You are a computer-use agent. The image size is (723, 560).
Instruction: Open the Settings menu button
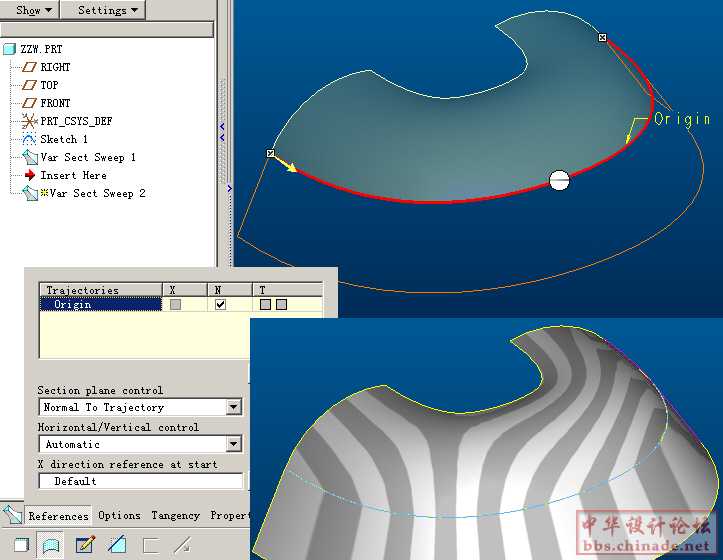click(x=107, y=10)
